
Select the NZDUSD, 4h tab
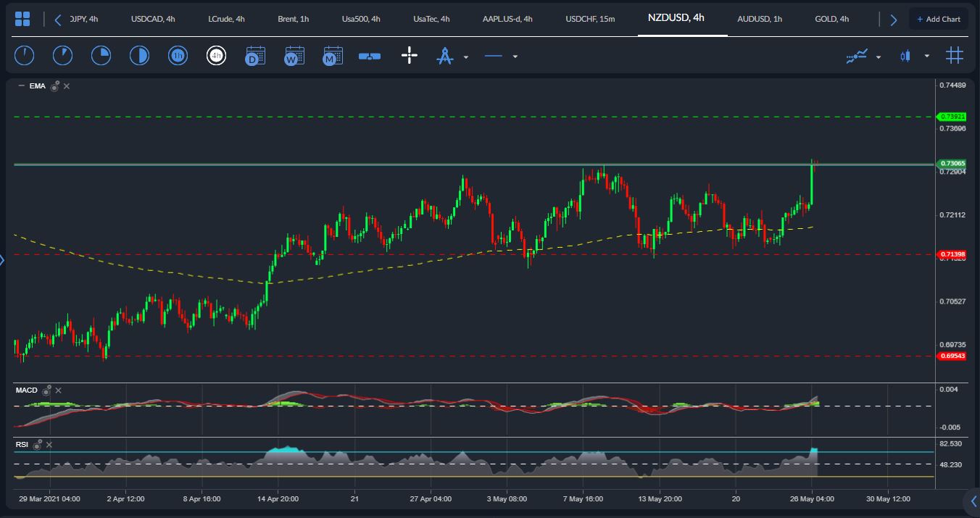point(676,18)
